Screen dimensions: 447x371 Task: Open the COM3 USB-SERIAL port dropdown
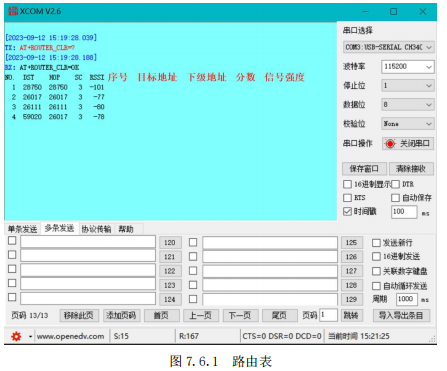pos(388,47)
